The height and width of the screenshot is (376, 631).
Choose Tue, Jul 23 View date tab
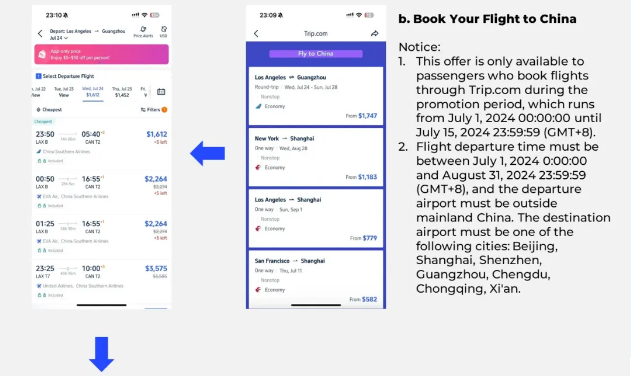pos(64,92)
